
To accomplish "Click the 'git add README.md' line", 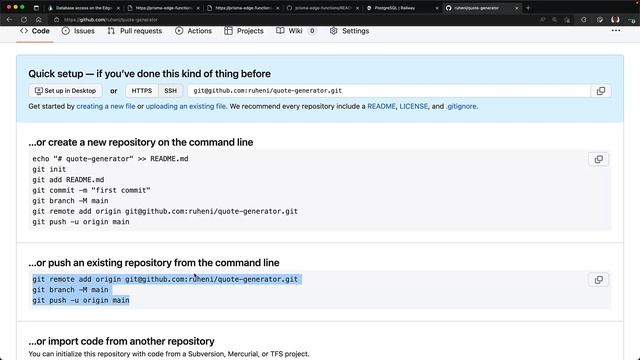I will [x=68, y=180].
